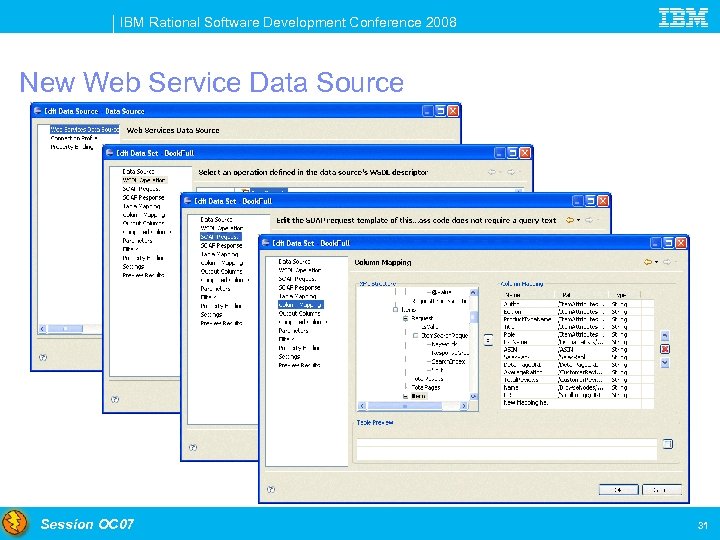720x540 pixels.
Task: Click XML structure vertical scrollbar thumb
Action: (473, 316)
